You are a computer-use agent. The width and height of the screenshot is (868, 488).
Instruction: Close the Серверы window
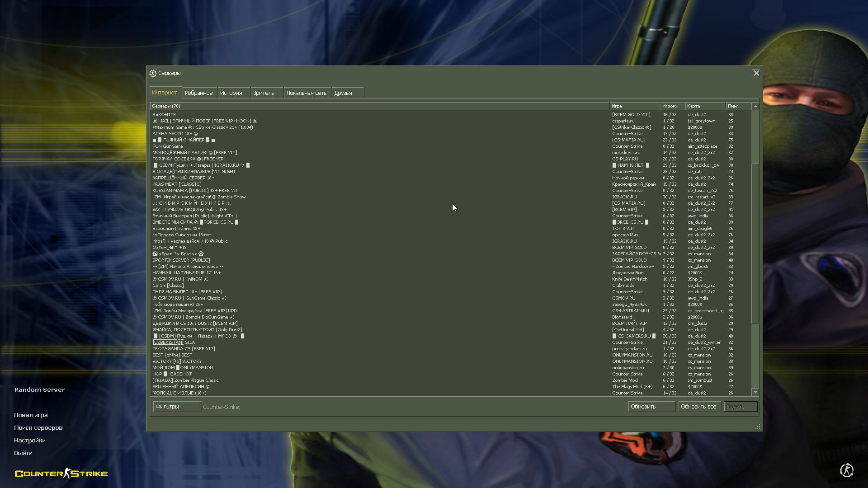click(x=756, y=73)
